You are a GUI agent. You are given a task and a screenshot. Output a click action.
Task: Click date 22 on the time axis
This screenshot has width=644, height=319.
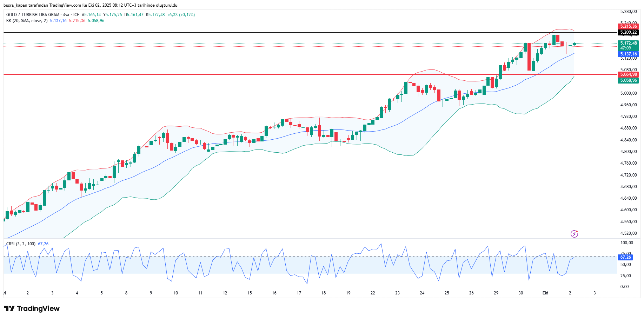coord(373,293)
